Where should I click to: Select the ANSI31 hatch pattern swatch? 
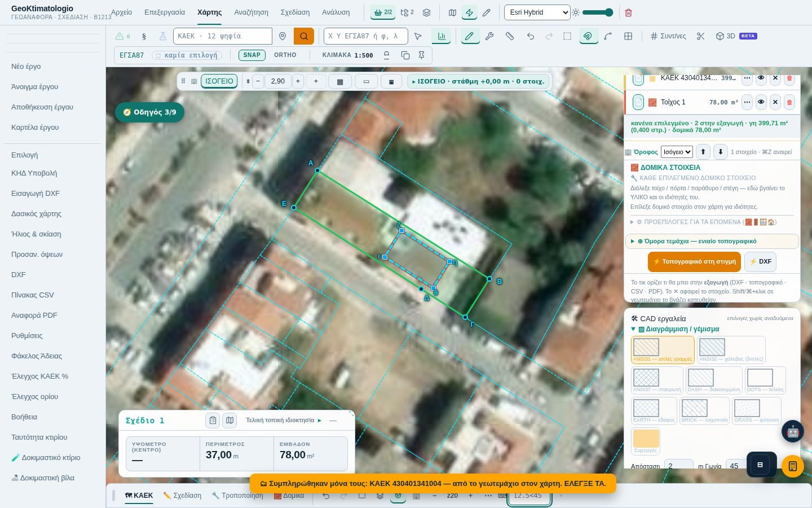[663, 350]
